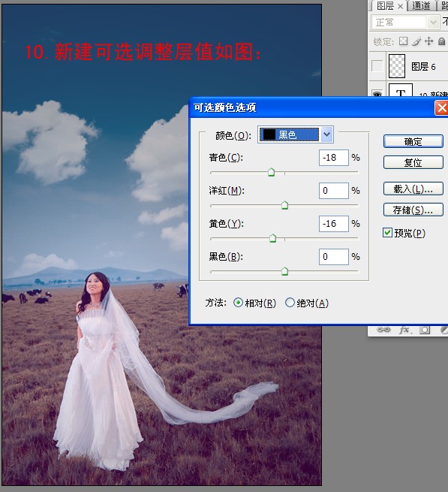Open the layer style fx icon
The image size is (448, 492).
point(404,330)
